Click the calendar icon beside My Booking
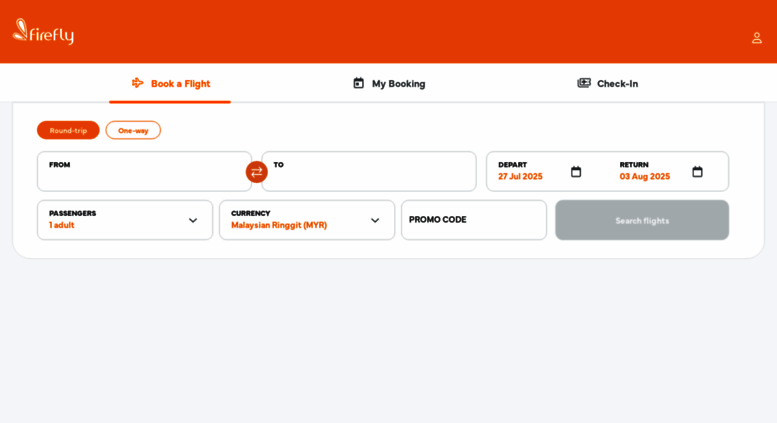Image resolution: width=777 pixels, height=423 pixels. point(358,83)
